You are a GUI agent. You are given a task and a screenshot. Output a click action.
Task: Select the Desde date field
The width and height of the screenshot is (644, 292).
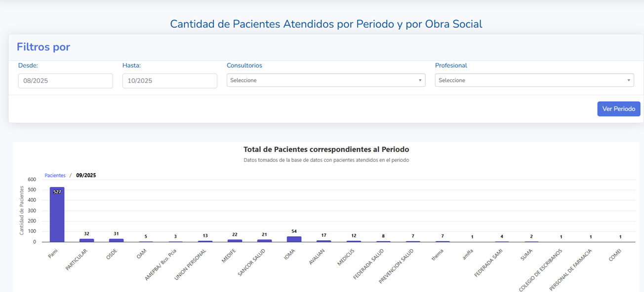65,80
